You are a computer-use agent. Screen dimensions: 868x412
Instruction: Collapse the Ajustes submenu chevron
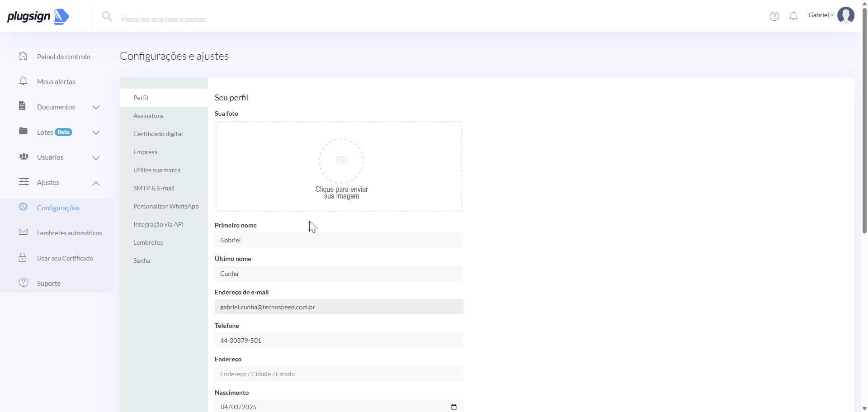(x=96, y=183)
